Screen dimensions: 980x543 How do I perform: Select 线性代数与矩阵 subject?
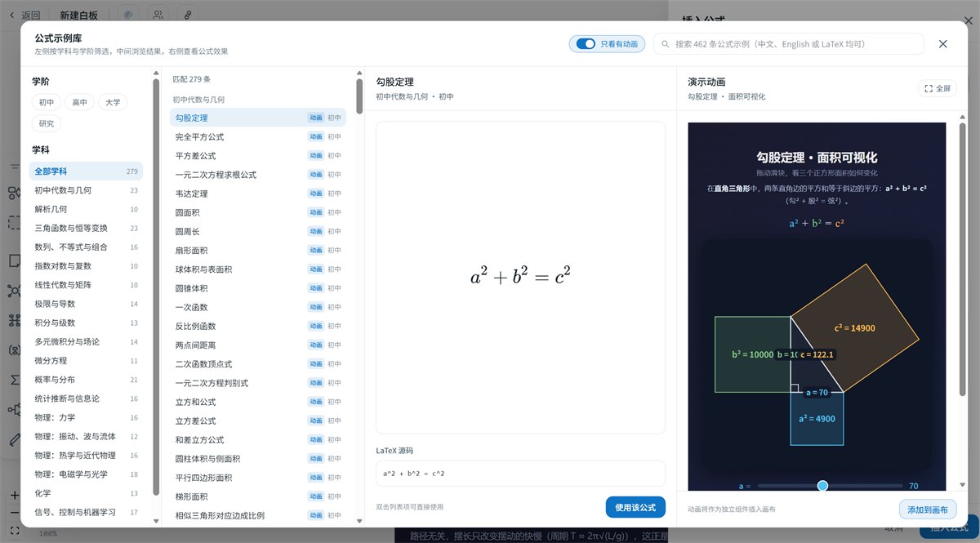pos(86,285)
